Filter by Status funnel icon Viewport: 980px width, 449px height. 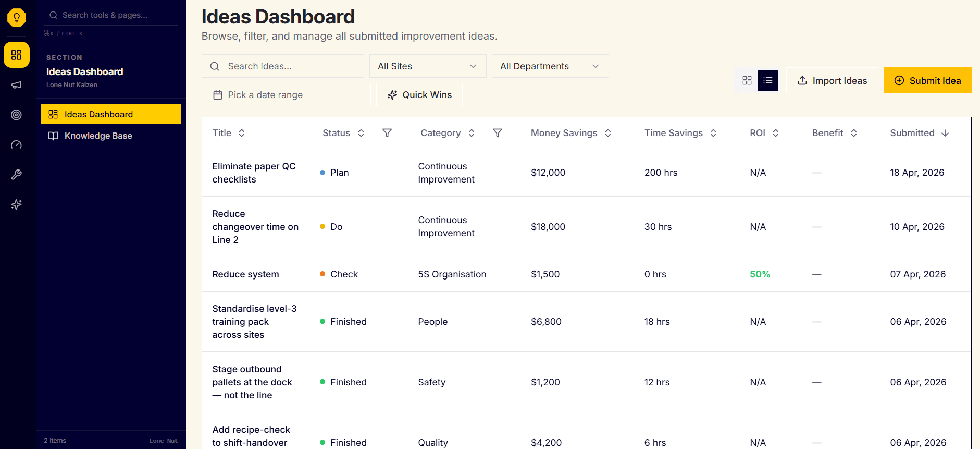[387, 133]
